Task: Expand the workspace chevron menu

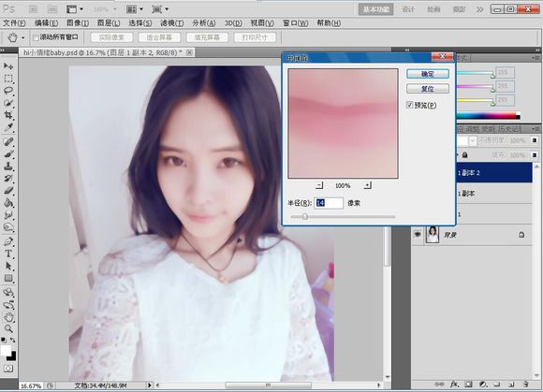Action: point(479,9)
